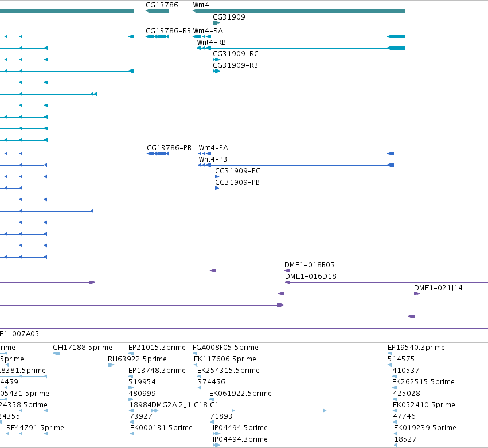The height and width of the screenshot is (448, 488).
Task: Click the EP21015.3prime EST label
Action: 157,348
